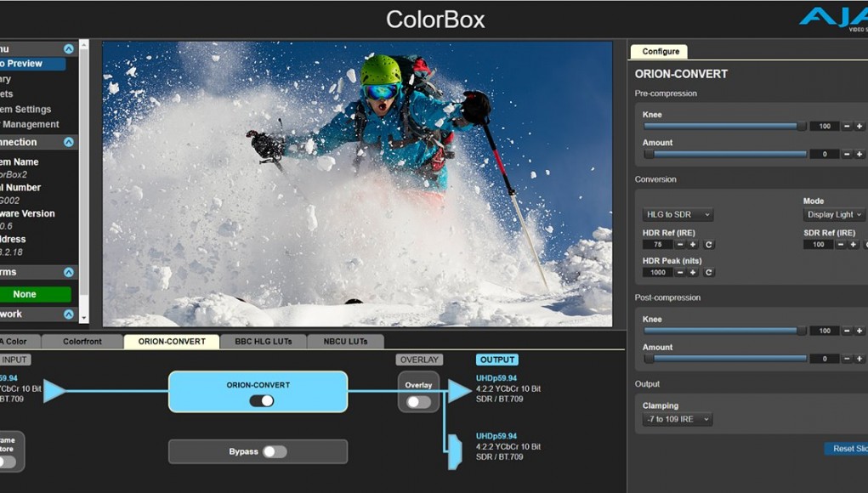Open the Clamping -7 to 109 IRE dropdown

click(x=678, y=419)
